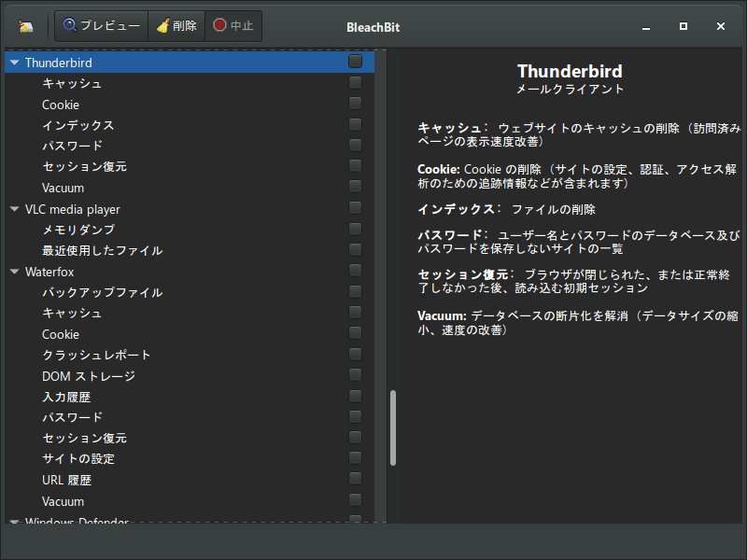Tick Waterfox セッション復元 checkbox
Screen dimensions: 747x560
coord(355,437)
